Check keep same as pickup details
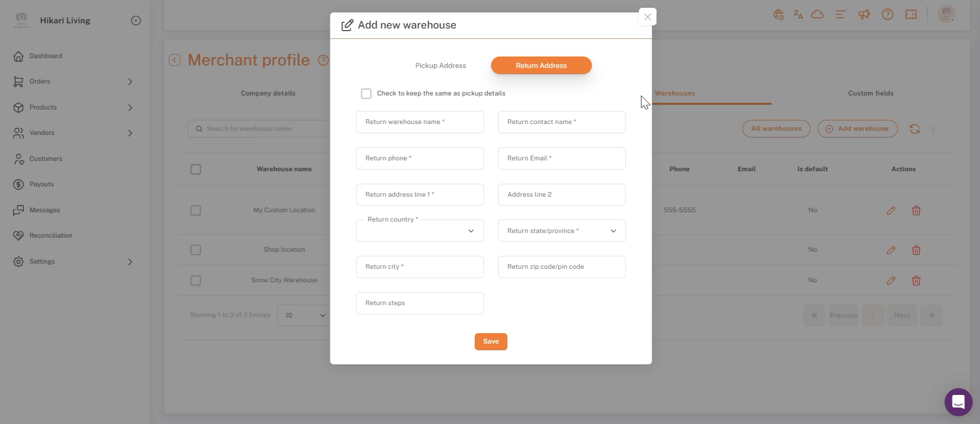Screen dimensions: 980x424 tap(366, 93)
